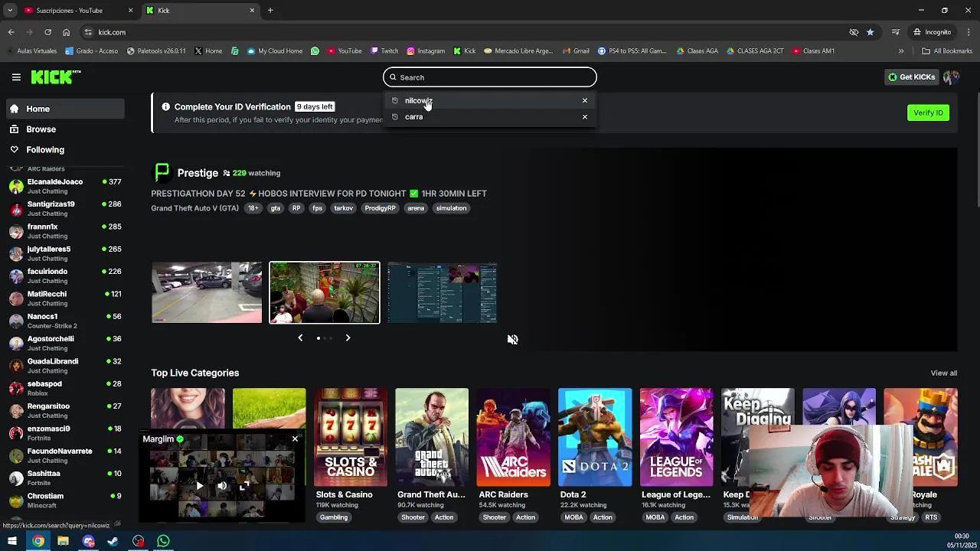Select the parking garage stream thumbnail

tap(207, 292)
